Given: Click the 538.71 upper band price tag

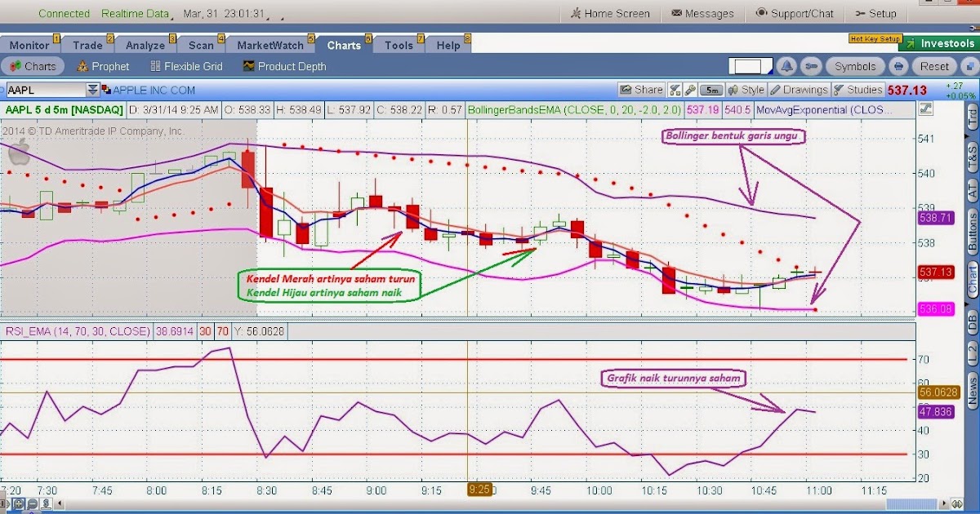Looking at the screenshot, I should 936,219.
